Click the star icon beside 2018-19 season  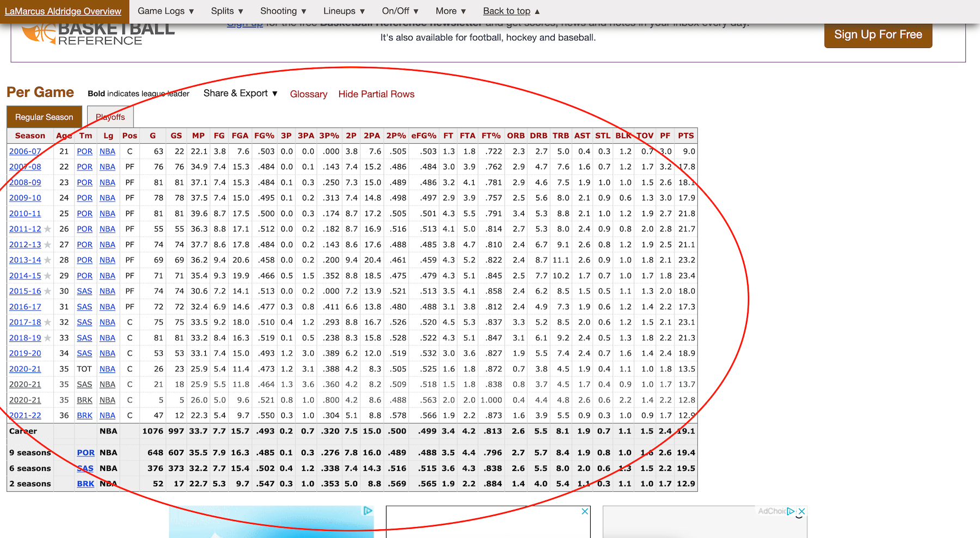click(x=48, y=338)
